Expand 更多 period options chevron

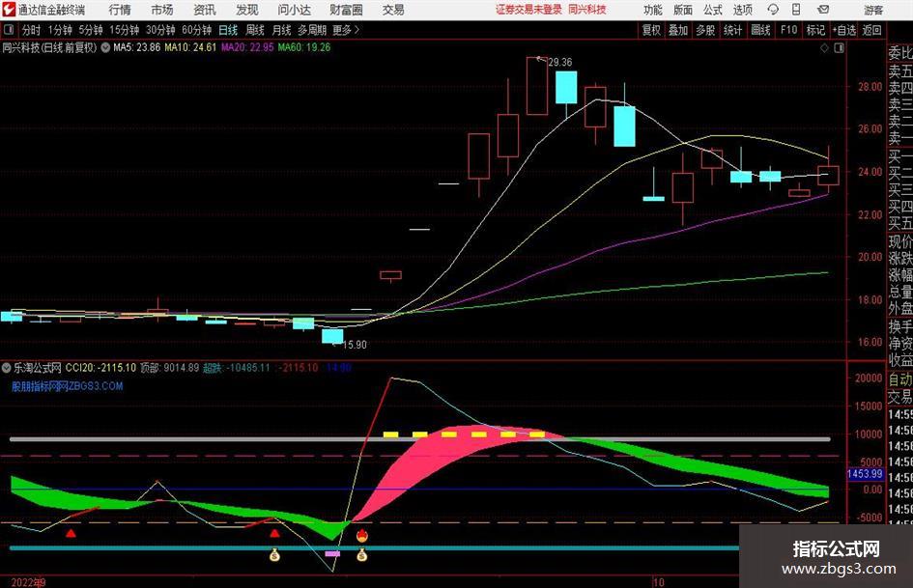coord(357,30)
